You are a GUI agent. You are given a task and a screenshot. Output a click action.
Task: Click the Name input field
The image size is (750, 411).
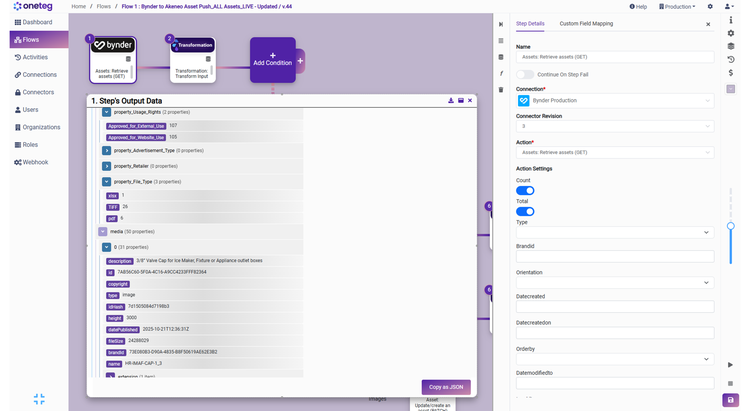[x=615, y=57]
